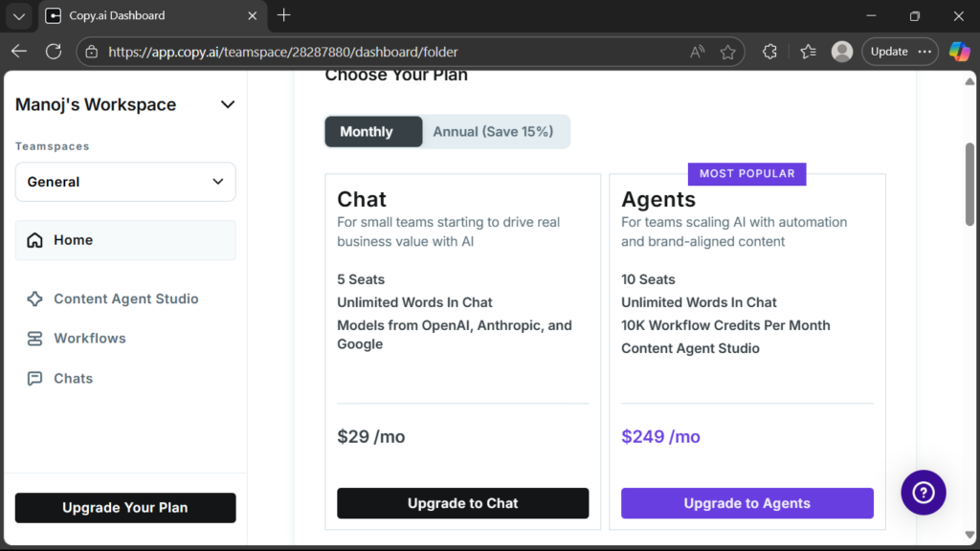
Task: Open the Copilot icon in the toolbar
Action: pyautogui.click(x=959, y=52)
